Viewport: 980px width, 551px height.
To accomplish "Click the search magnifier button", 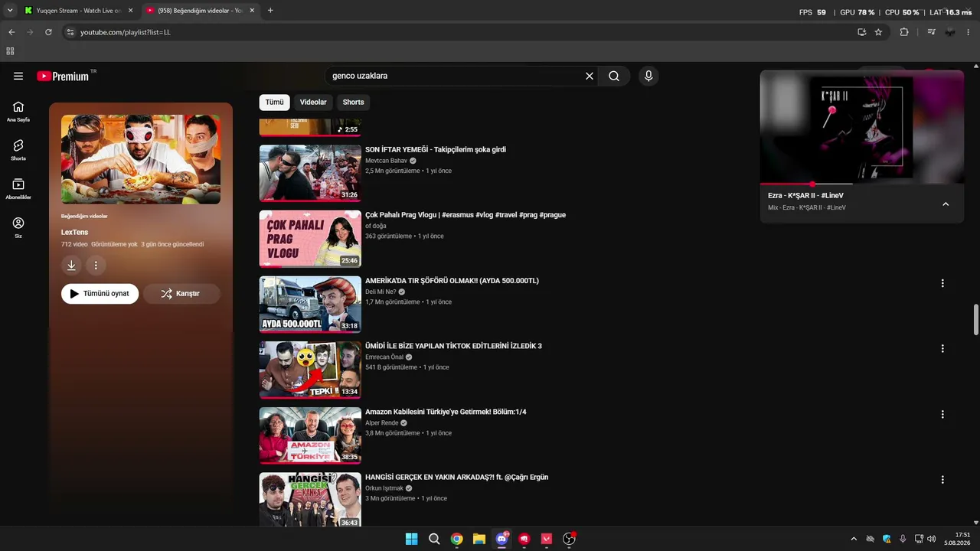I will click(x=614, y=76).
